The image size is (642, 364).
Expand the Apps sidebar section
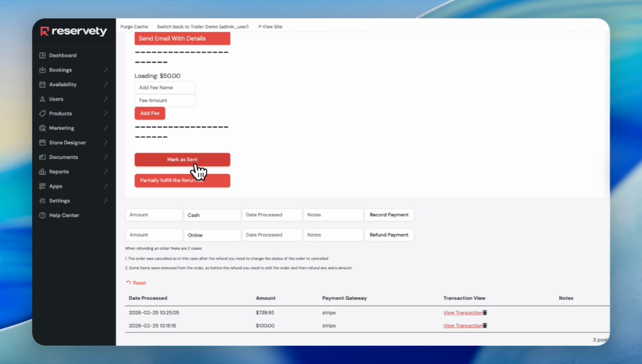tap(105, 186)
